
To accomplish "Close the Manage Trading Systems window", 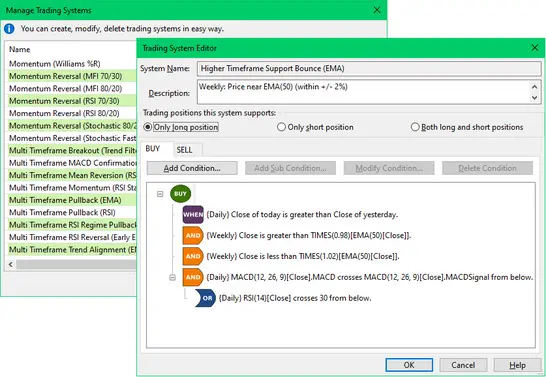I will (377, 10).
